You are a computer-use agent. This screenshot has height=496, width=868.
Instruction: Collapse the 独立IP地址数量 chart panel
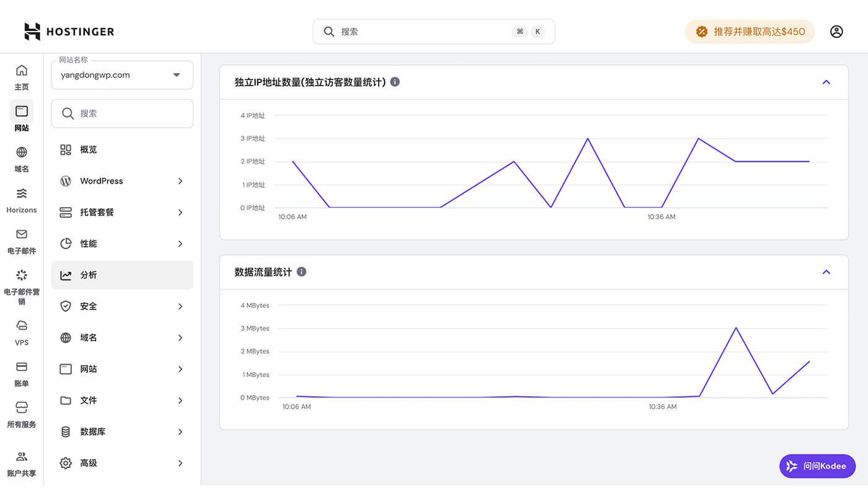pos(826,81)
